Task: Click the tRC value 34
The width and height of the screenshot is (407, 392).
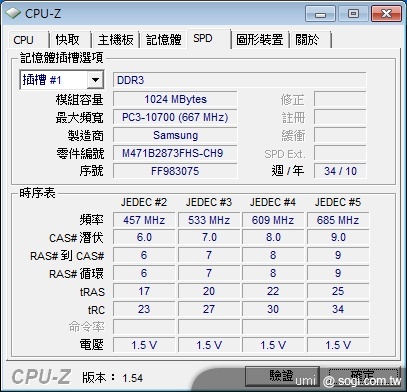Action: point(338,309)
